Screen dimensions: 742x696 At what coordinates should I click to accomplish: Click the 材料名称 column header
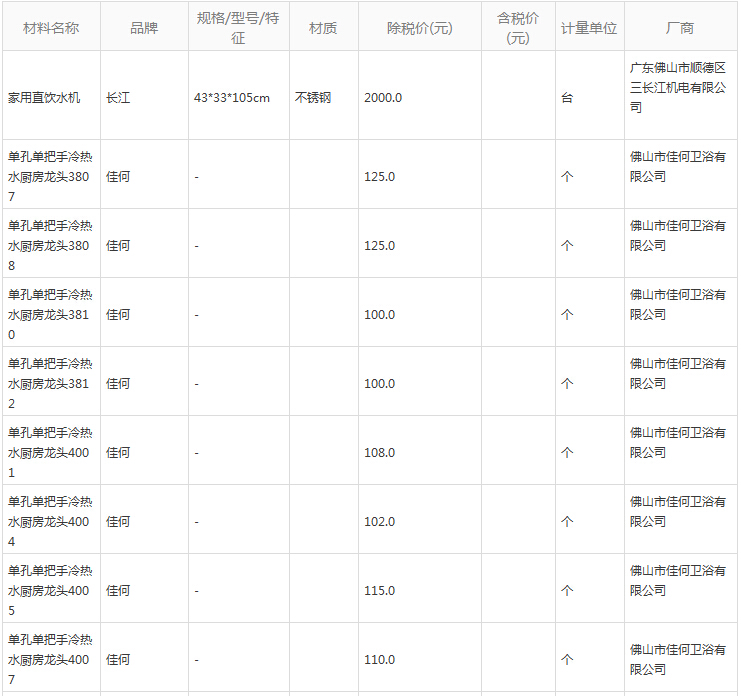(51, 28)
